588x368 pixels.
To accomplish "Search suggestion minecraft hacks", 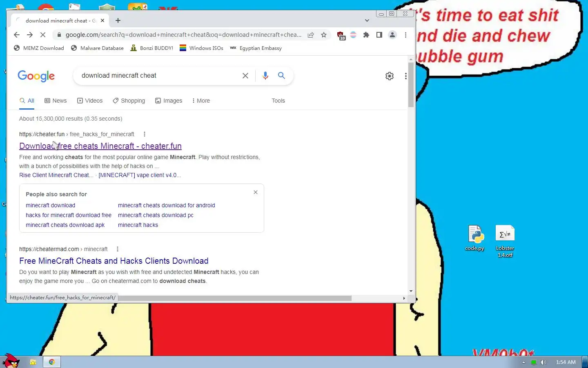I will click(x=138, y=225).
